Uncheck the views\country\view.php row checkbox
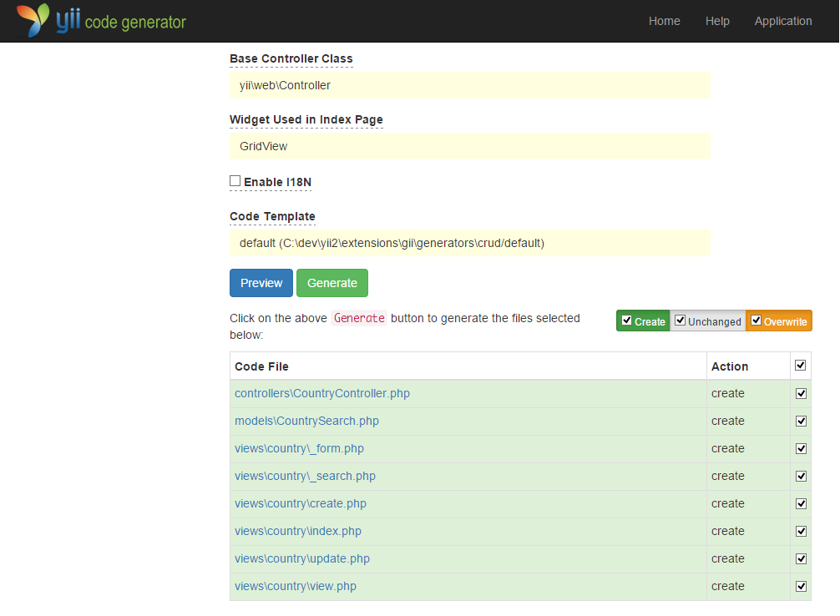Screen dimensions: 840x616 tap(801, 586)
